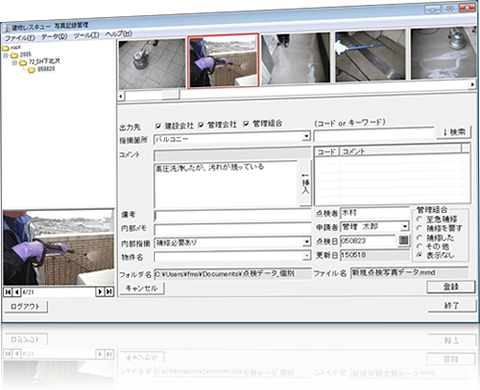
Task: Select the 至急補修 radio button
Action: [x=420, y=219]
